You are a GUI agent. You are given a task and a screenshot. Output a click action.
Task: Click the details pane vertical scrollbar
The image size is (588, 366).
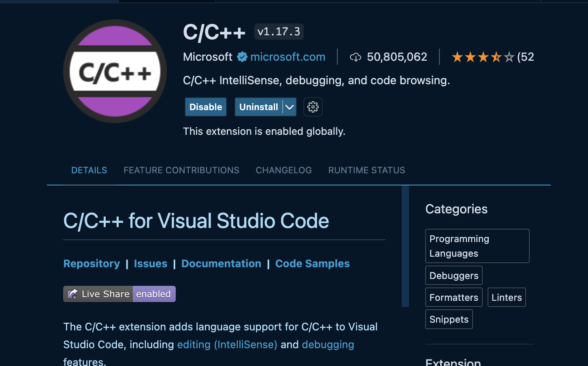tap(405, 246)
